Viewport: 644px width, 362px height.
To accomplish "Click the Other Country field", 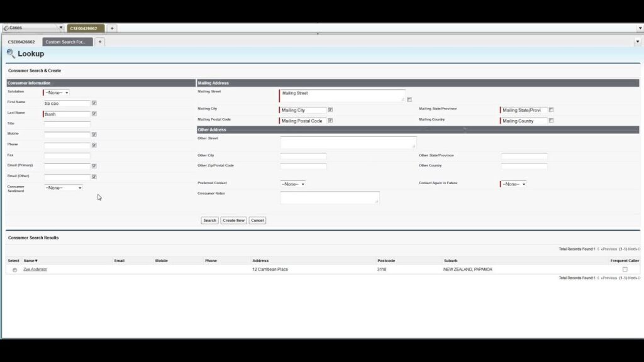I will (524, 166).
